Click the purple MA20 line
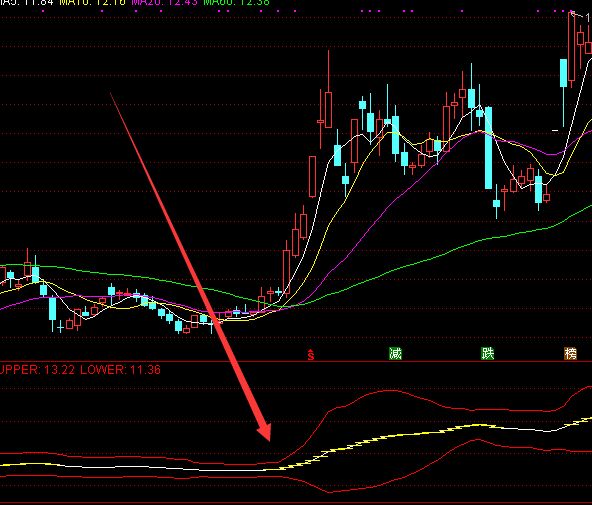592x505 pixels. click(x=378, y=212)
